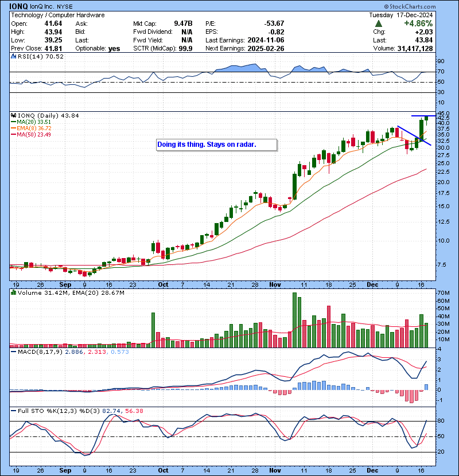This screenshot has width=459, height=476.
Task: Click the volume bars icon beside Volume 31.42M
Action: tap(13, 293)
